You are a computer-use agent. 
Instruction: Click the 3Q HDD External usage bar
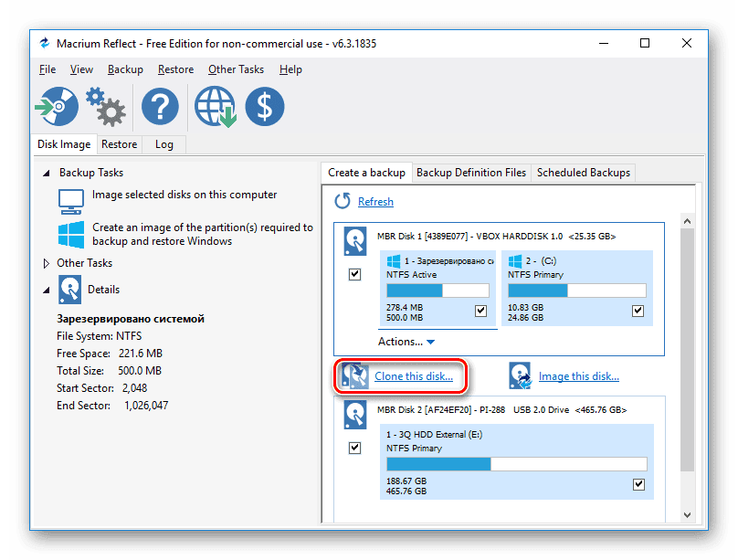pos(517,464)
